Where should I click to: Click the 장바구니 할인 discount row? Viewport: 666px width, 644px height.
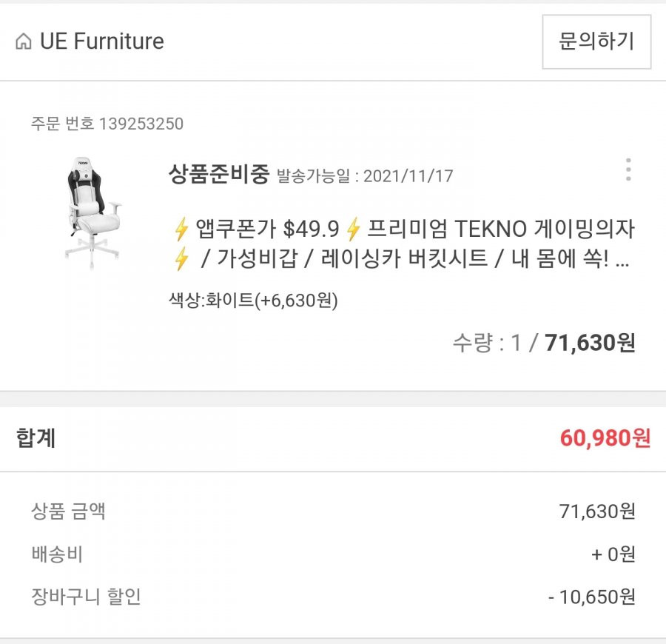pos(333,597)
